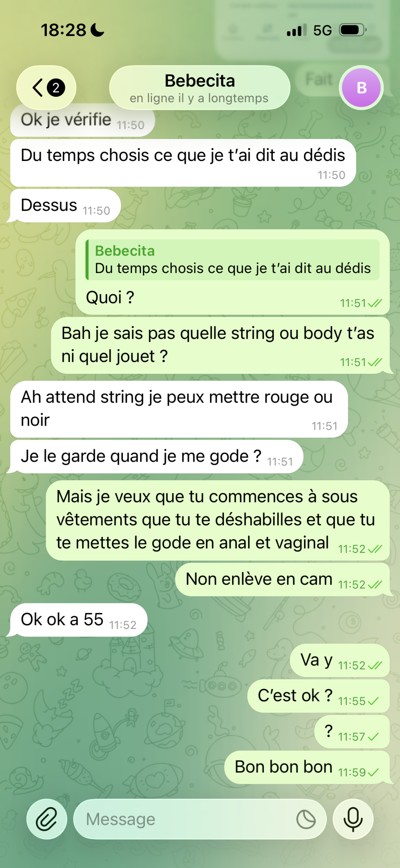The height and width of the screenshot is (868, 400).
Task: Select the "C'est ok ?" message bubble
Action: point(318,696)
